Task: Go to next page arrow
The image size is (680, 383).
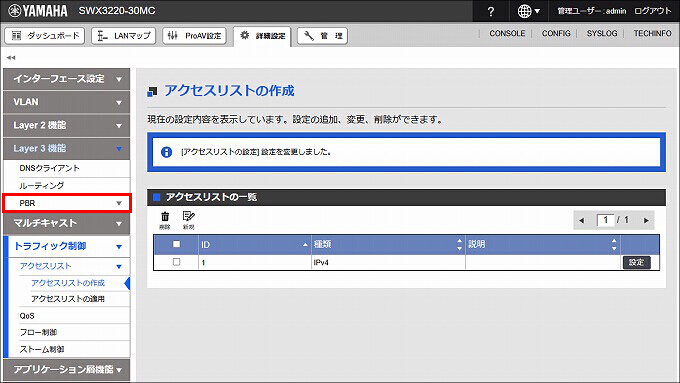Action: tap(646, 220)
